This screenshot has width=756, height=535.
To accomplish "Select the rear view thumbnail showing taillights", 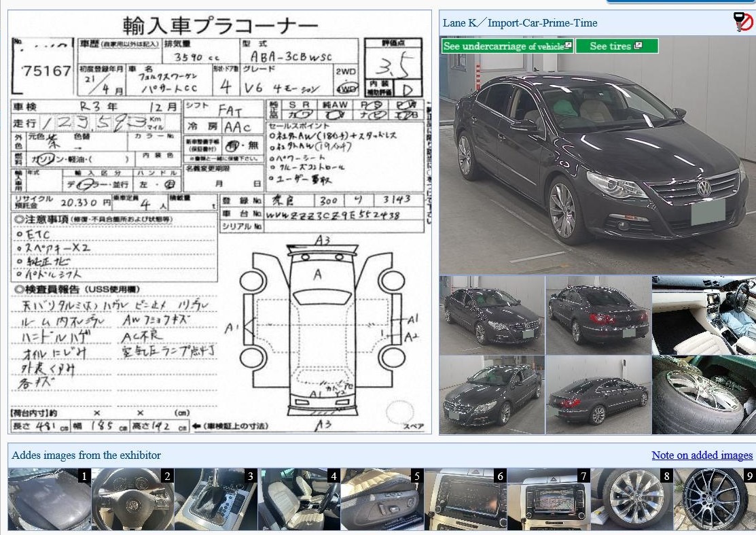I will click(598, 315).
